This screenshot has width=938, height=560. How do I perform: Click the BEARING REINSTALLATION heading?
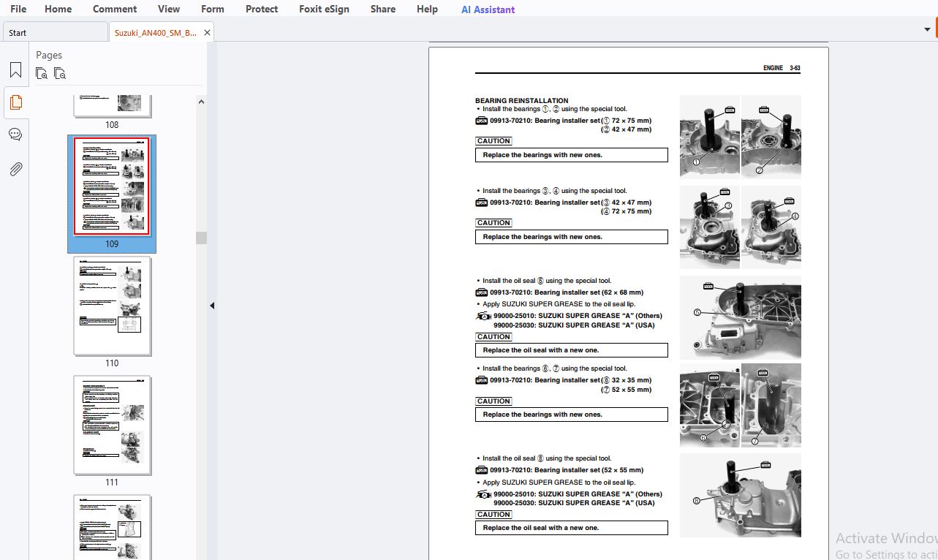[x=521, y=101]
